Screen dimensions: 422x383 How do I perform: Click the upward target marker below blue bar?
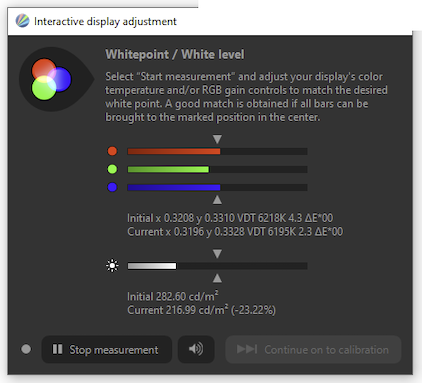(x=217, y=200)
